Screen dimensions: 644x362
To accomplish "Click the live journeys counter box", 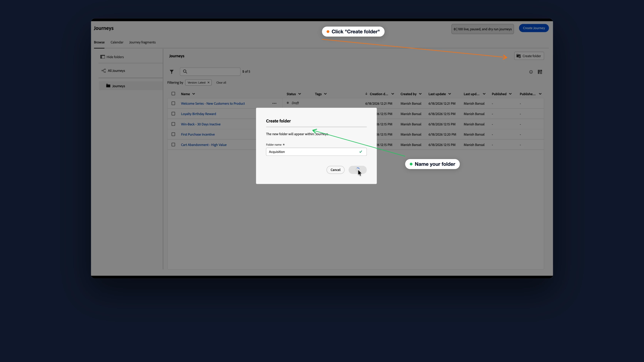I will (x=483, y=29).
